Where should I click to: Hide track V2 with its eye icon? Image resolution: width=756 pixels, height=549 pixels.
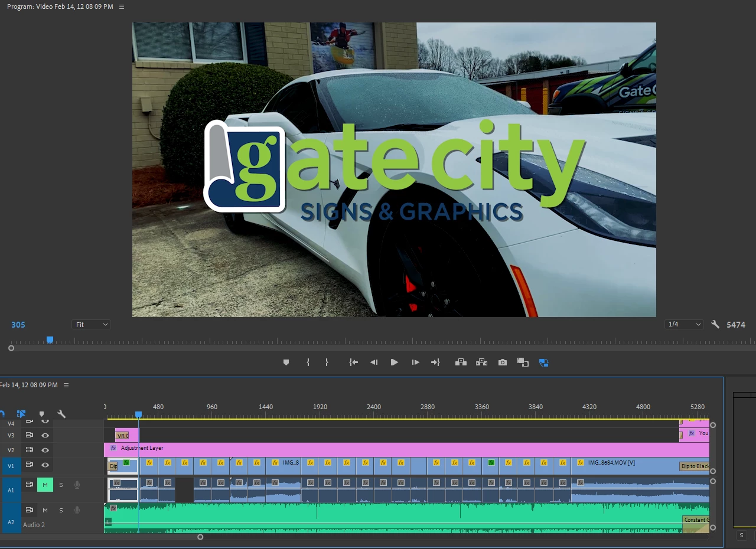[45, 450]
